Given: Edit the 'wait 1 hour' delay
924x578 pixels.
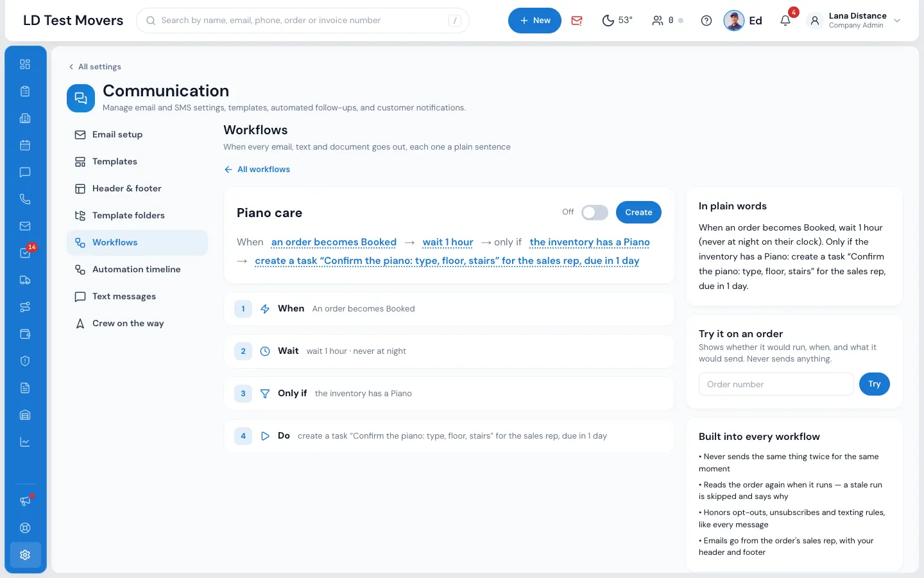Looking at the screenshot, I should click(448, 242).
